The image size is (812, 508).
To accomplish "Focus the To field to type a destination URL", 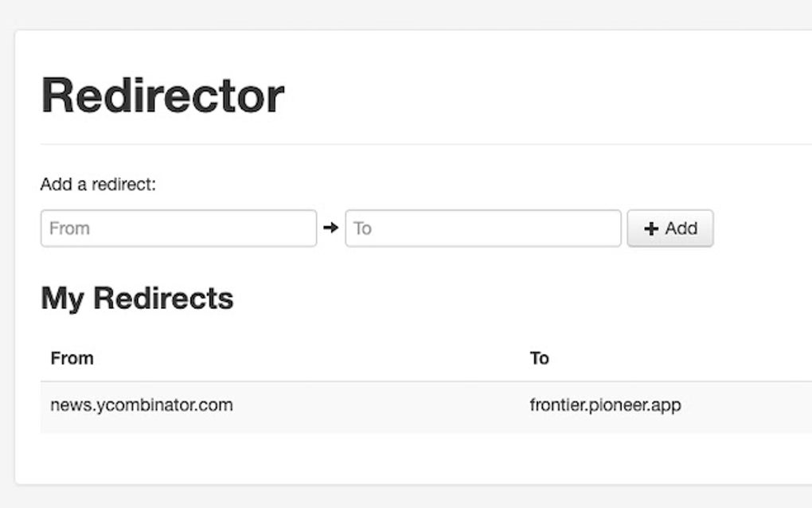I will [482, 229].
